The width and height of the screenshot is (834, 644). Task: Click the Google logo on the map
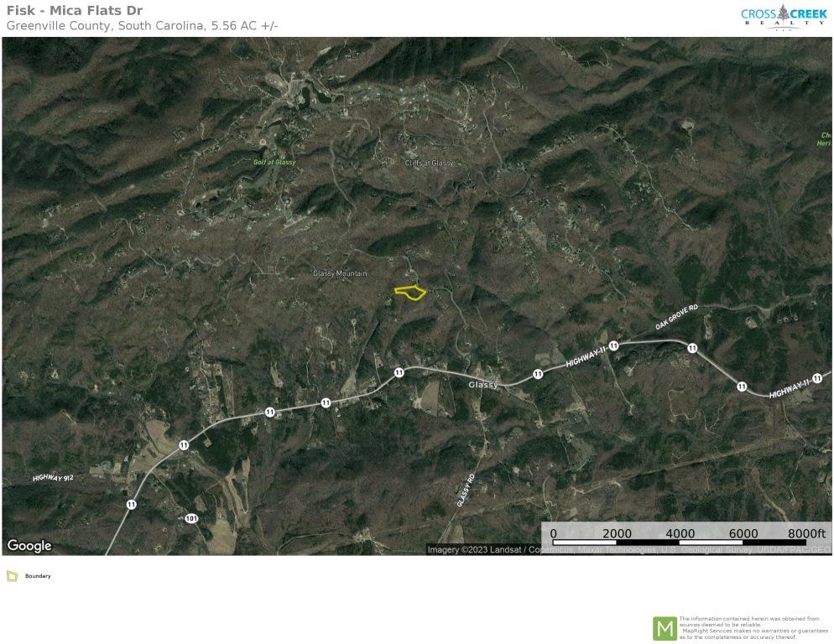(x=29, y=546)
